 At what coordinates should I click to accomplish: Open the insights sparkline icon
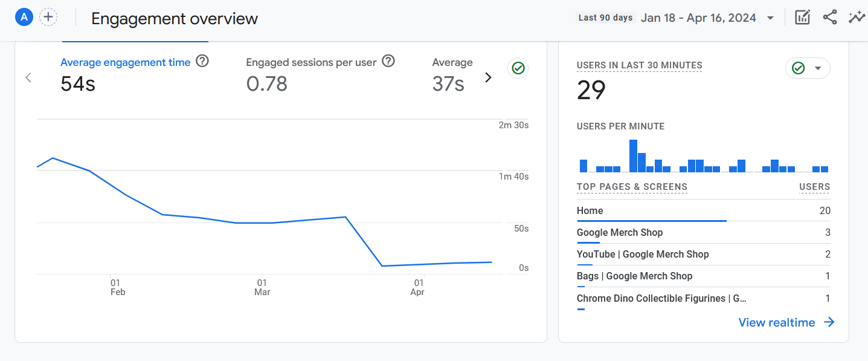[857, 18]
